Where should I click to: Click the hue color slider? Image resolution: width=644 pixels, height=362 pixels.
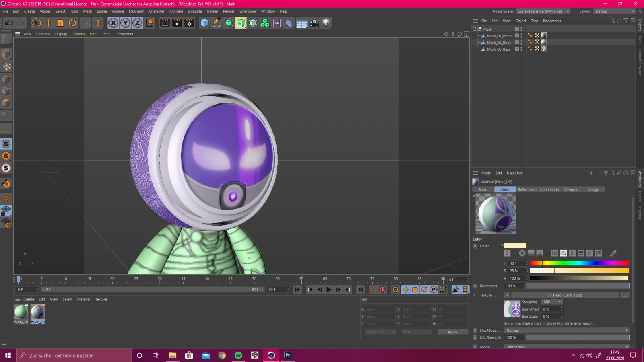click(579, 263)
